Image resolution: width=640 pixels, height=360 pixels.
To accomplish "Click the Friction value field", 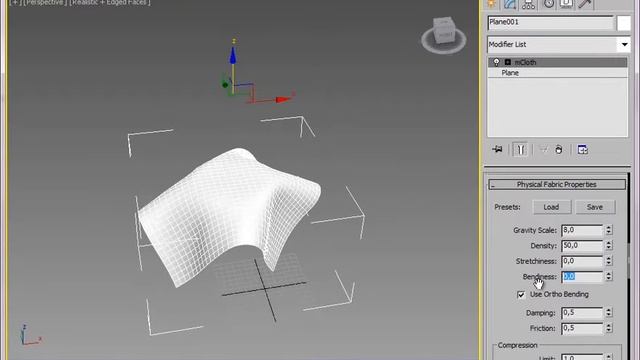I will (x=582, y=329).
